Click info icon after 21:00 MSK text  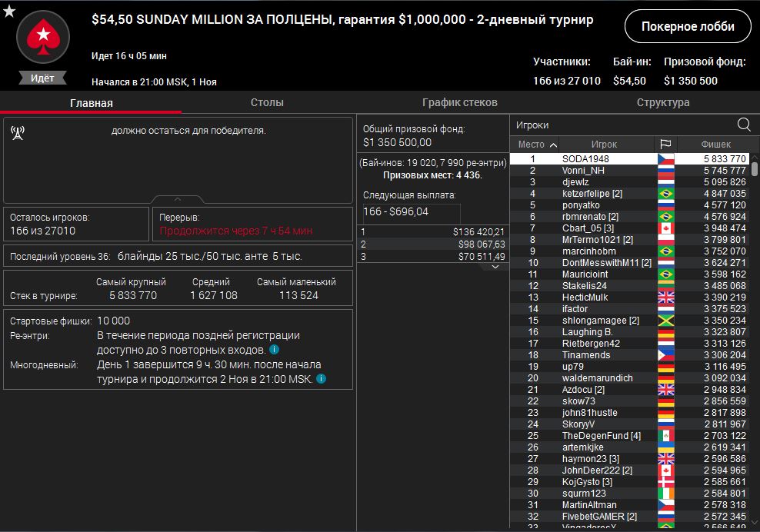[x=321, y=379]
